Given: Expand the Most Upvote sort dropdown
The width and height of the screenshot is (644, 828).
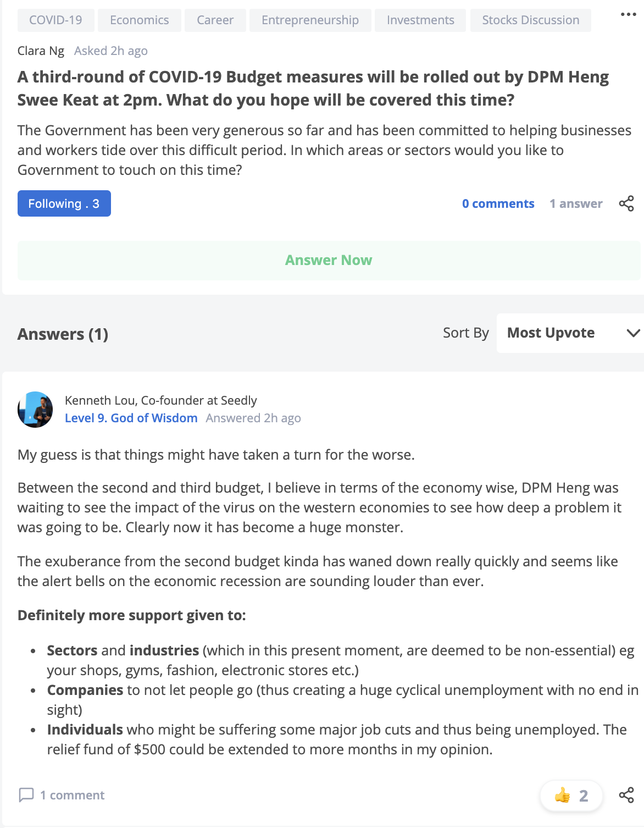Looking at the screenshot, I should pos(570,333).
